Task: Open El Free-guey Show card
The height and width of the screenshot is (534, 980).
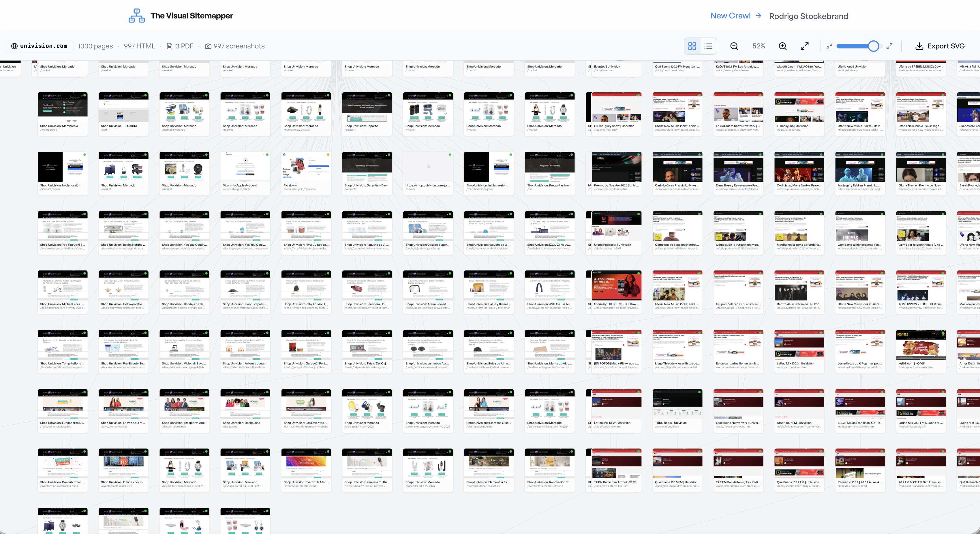Action: coord(616,114)
